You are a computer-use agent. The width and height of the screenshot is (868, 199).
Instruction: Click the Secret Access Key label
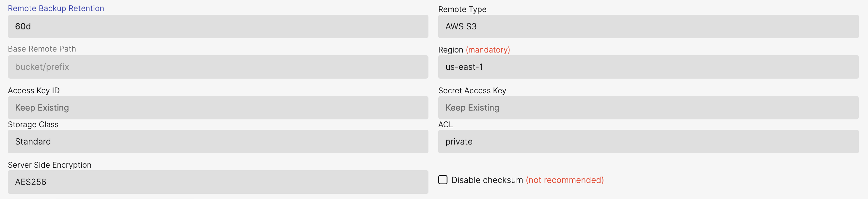472,91
